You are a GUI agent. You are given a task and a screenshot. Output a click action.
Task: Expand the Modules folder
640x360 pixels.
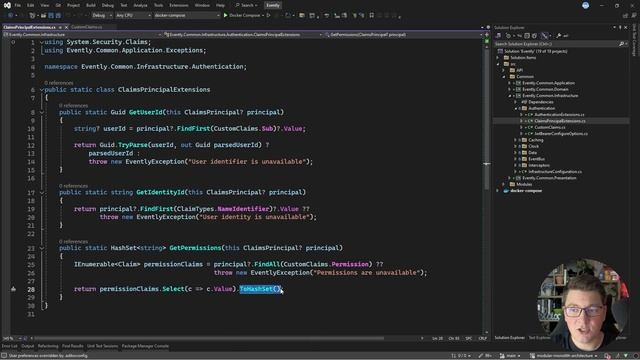[504, 184]
